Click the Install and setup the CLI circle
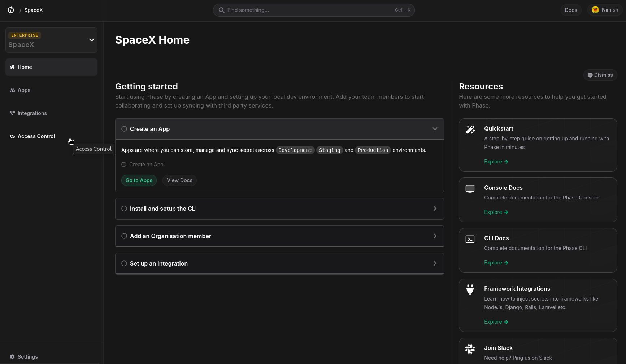Viewport: 626px width, 364px height. [124, 209]
